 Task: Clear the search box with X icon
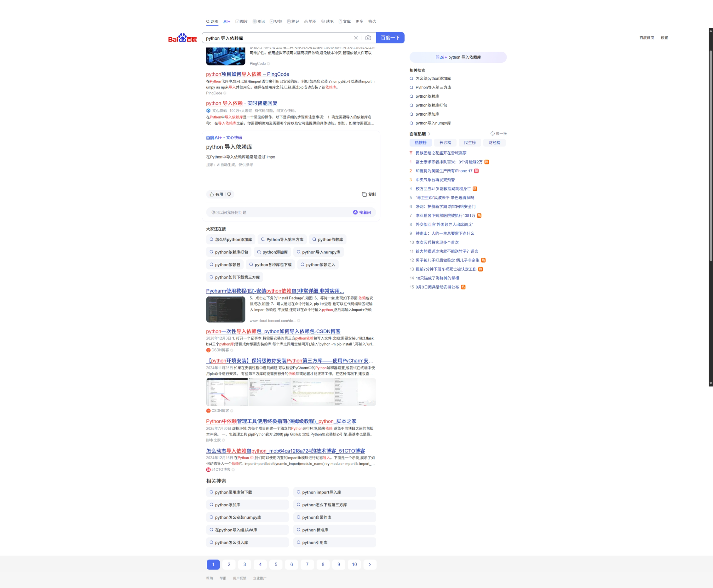tap(356, 38)
